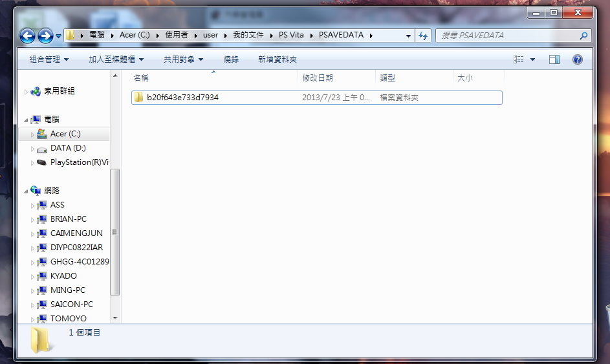Click the BRIAN-PC computer icon
610x364 pixels.
pos(42,219)
